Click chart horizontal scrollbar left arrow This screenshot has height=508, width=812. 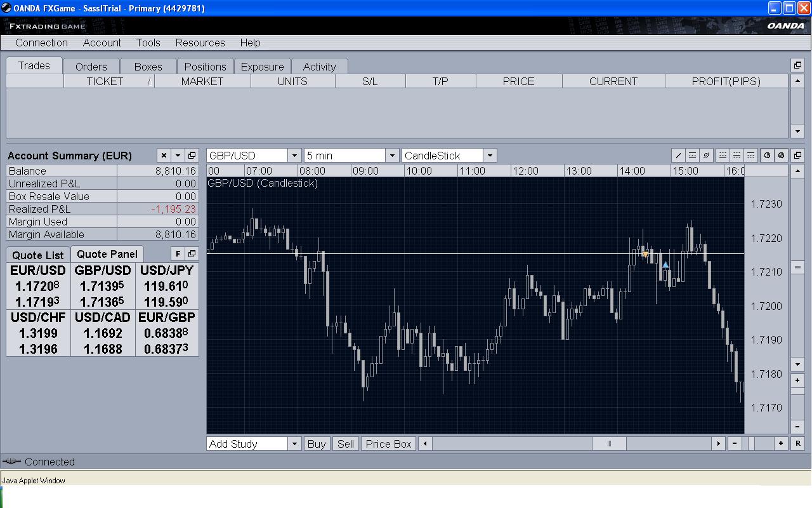(x=424, y=444)
